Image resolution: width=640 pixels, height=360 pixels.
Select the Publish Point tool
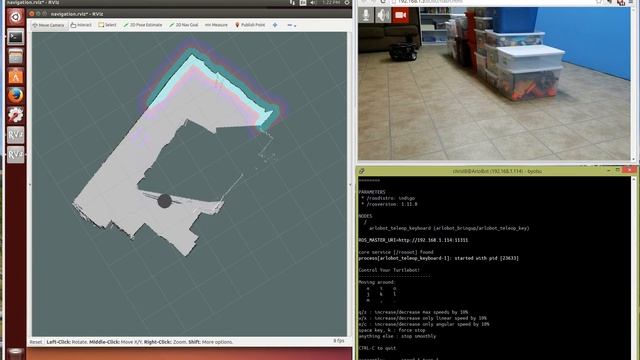[250, 25]
